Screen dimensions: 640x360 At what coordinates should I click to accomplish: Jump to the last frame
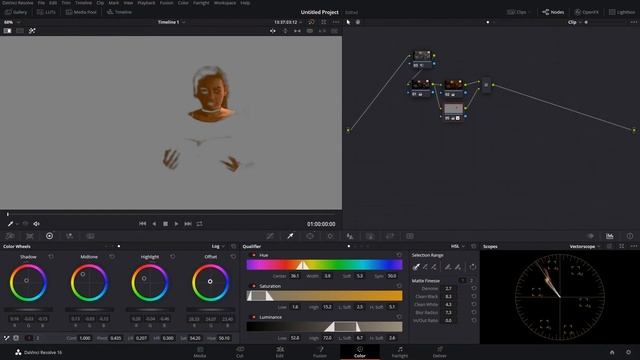pyautogui.click(x=188, y=224)
